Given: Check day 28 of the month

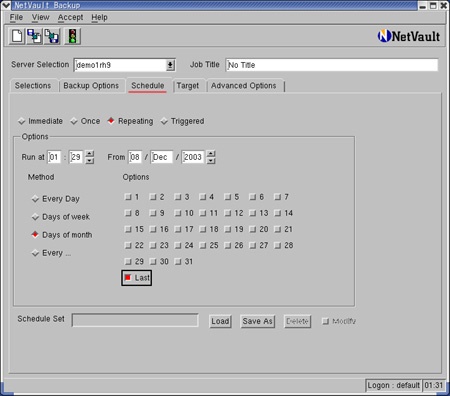Looking at the screenshot, I should 277,245.
